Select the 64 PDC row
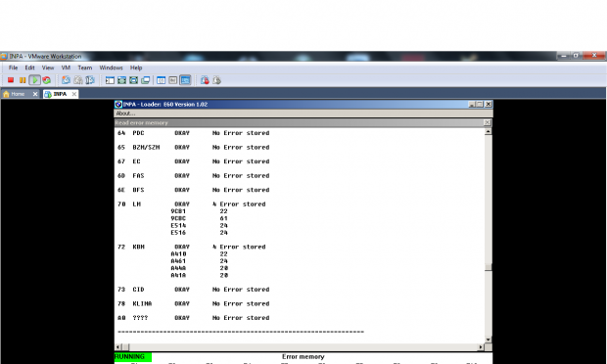 click(x=194, y=133)
